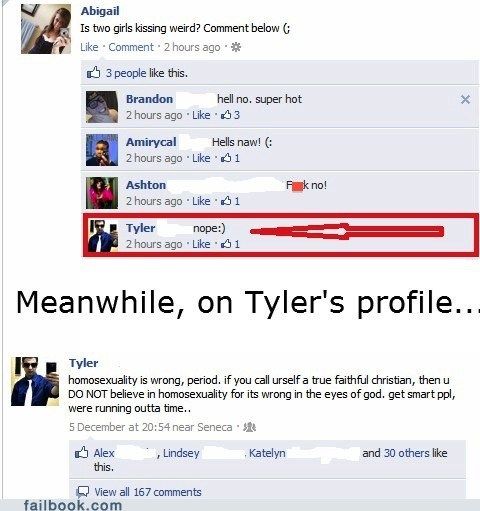Click the thumbs-up count on Brandon's comment
This screenshot has height=511, width=480.
point(230,115)
